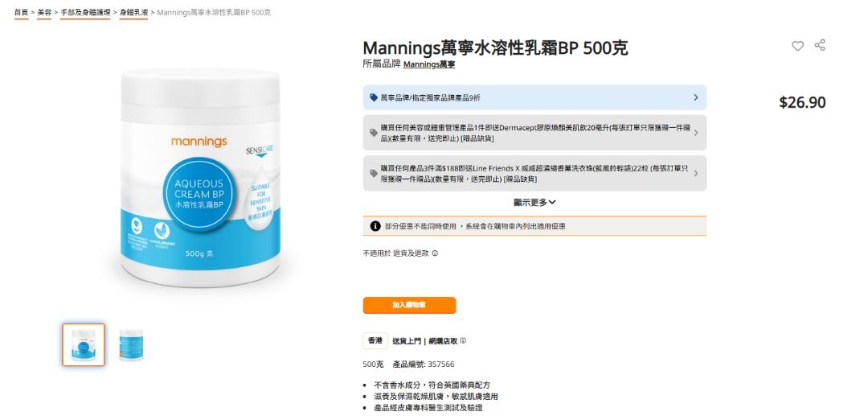
Task: Open the 手部及身體護理 breadcrumb link
Action: click(x=85, y=12)
